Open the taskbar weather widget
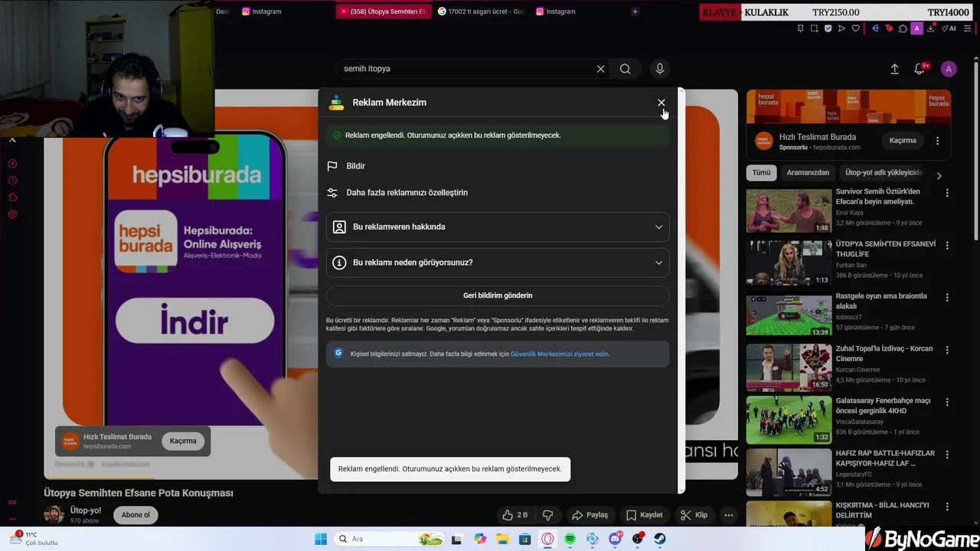 (x=34, y=539)
